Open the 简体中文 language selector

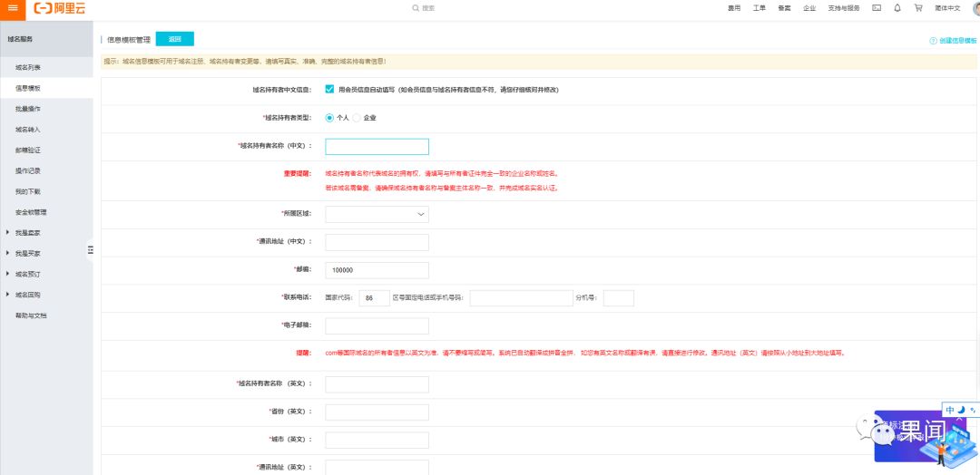[947, 8]
